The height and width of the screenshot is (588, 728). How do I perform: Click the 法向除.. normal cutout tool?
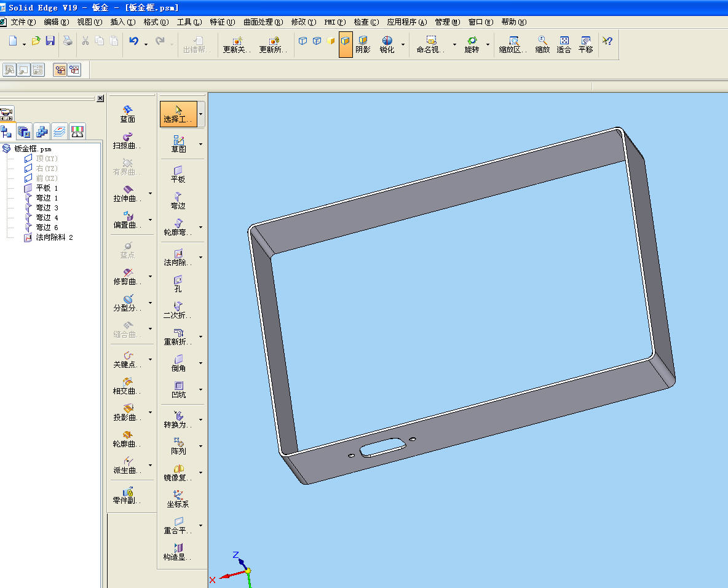coord(178,257)
